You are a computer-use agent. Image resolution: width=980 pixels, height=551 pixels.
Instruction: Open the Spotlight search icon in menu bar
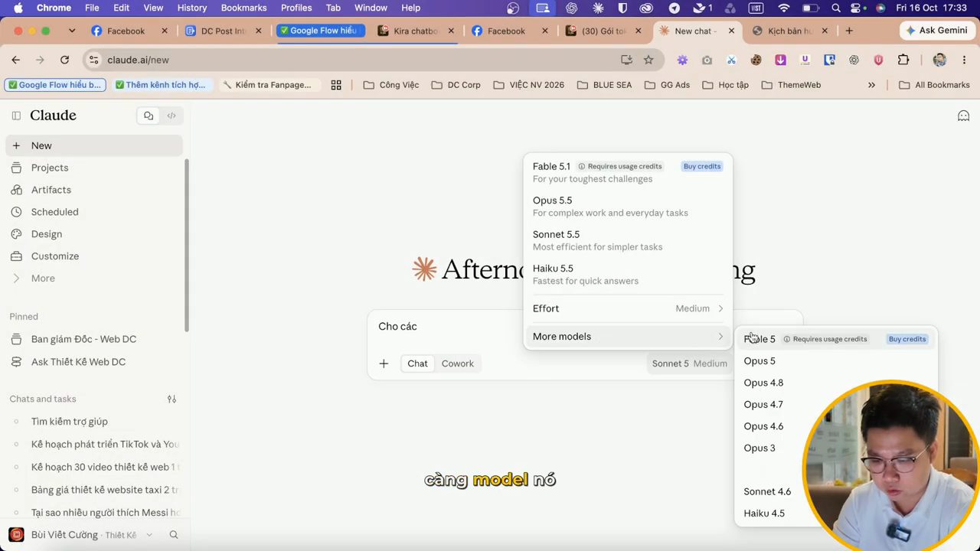[835, 8]
